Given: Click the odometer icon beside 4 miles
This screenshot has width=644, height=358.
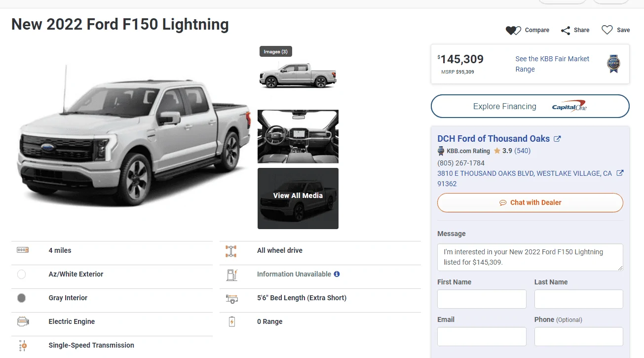Looking at the screenshot, I should click(x=23, y=250).
